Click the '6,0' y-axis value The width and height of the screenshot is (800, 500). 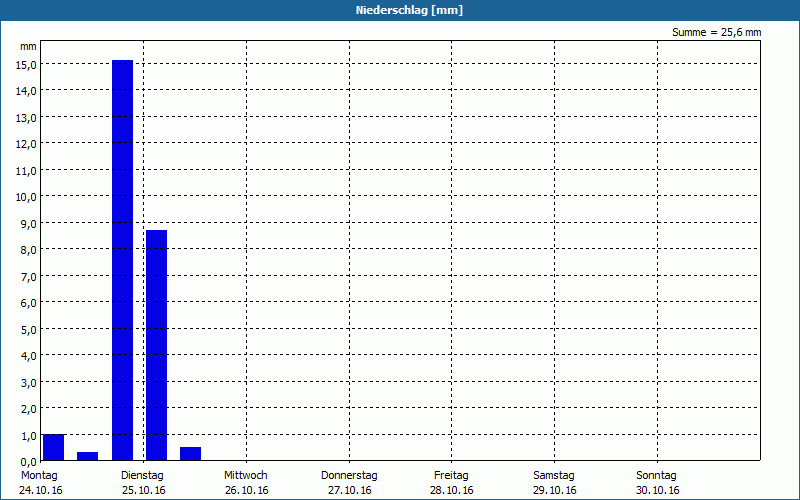click(x=29, y=303)
